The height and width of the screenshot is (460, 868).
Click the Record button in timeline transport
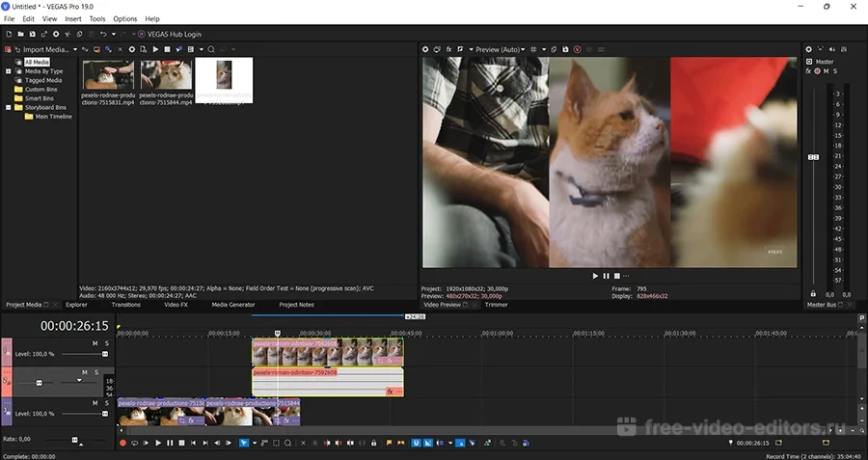pos(122,443)
